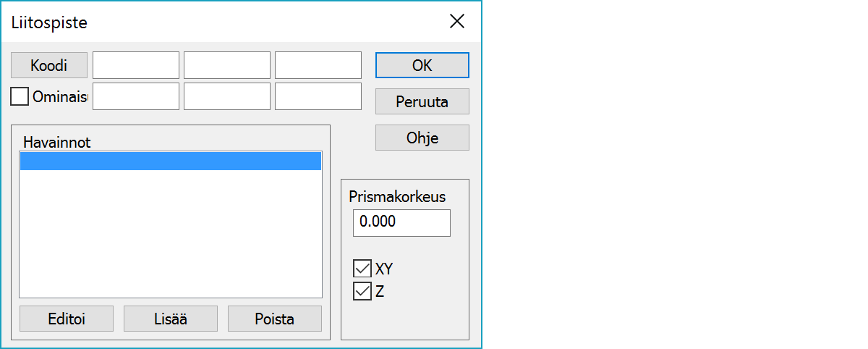The height and width of the screenshot is (349, 868).
Task: Click the first field next to Ominaisuus checkbox
Action: (x=136, y=96)
